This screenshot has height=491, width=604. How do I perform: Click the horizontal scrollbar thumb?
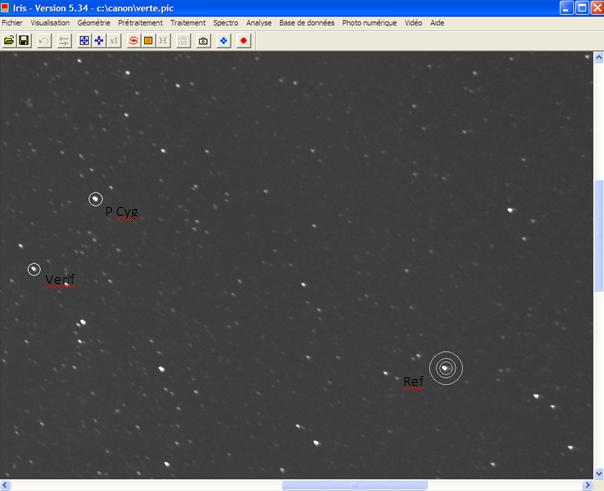point(355,485)
